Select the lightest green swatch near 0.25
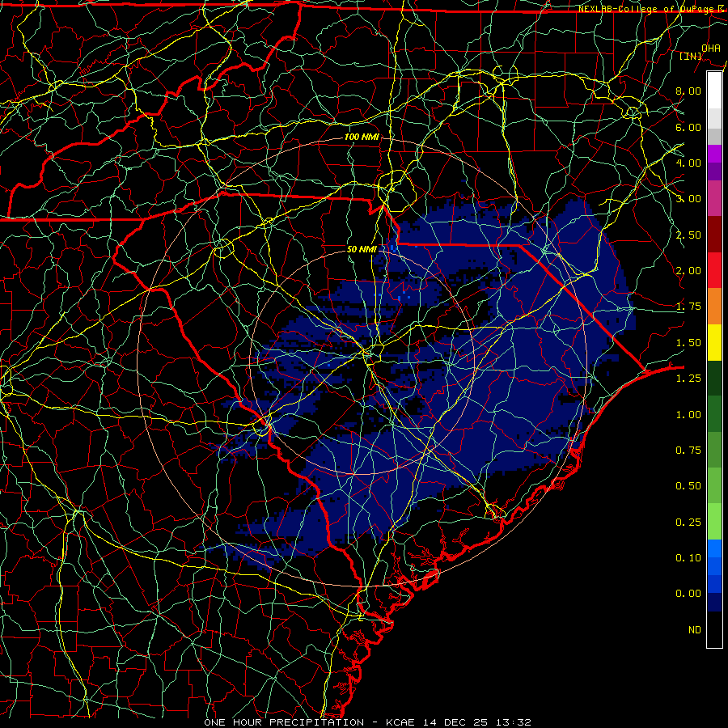This screenshot has height=728, width=728. [714, 522]
